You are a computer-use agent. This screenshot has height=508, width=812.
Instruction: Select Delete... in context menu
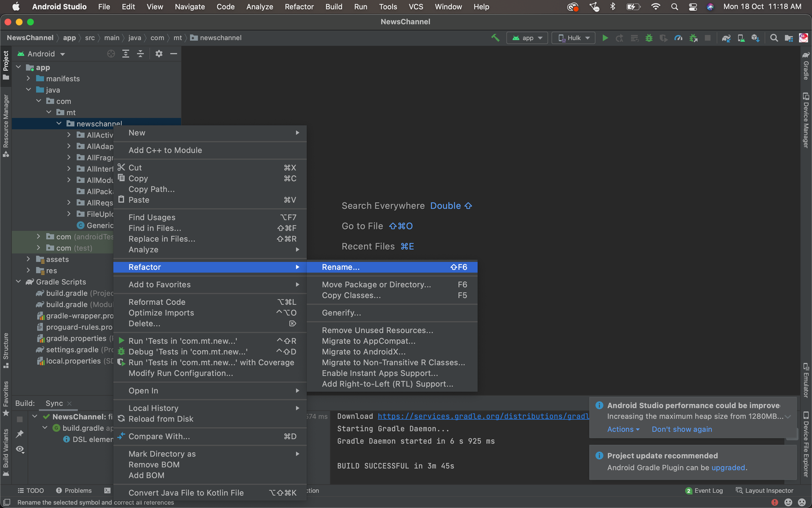pos(210,324)
